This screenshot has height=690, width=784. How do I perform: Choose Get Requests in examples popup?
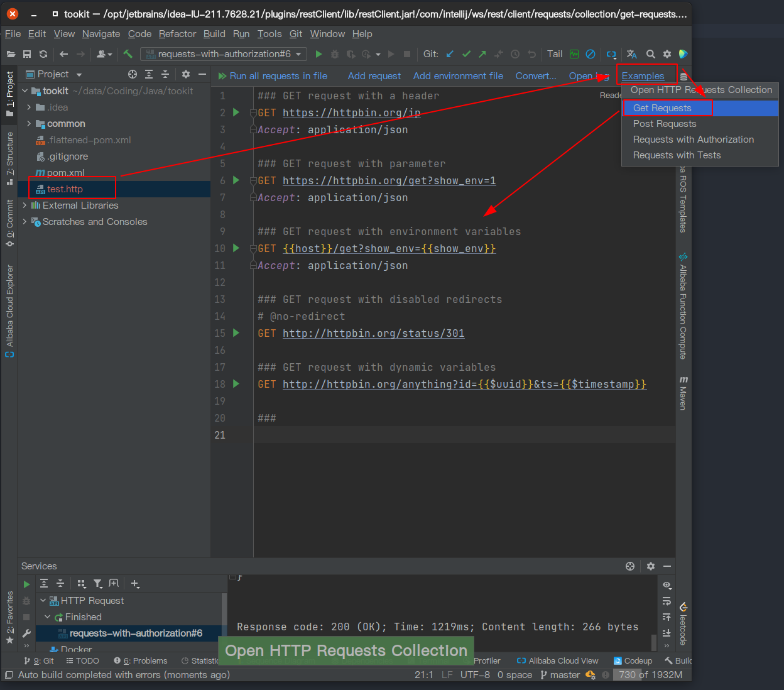700,108
